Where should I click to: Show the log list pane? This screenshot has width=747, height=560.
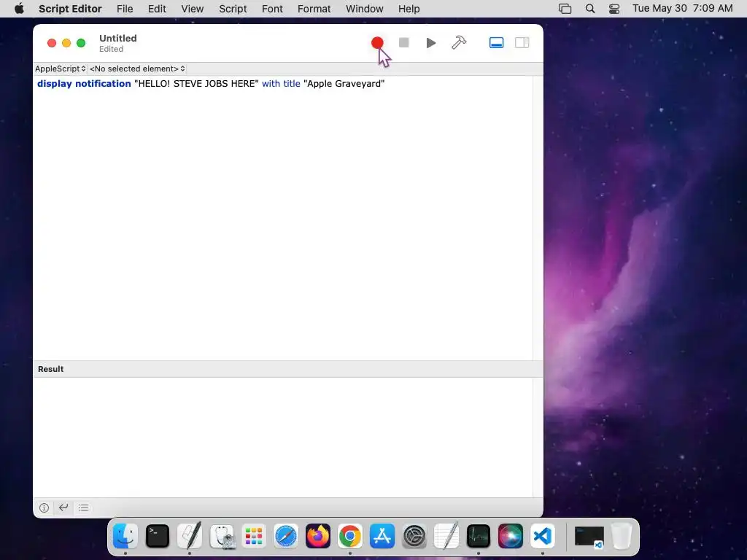[83, 507]
